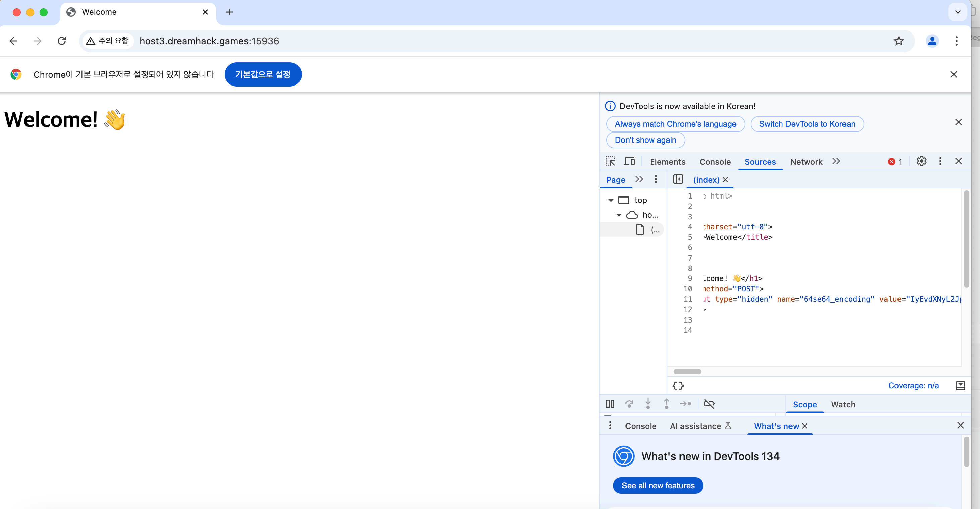
Task: Toggle deactivate breakpoints icon
Action: tap(709, 404)
